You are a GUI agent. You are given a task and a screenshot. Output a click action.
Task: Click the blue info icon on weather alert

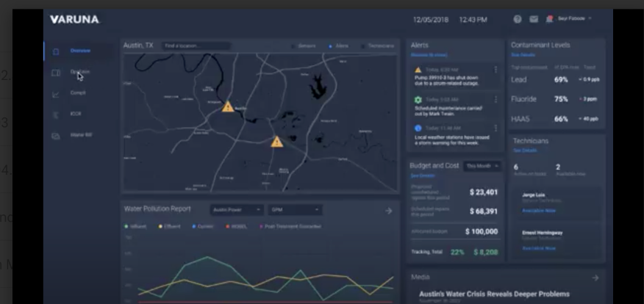coord(418,128)
